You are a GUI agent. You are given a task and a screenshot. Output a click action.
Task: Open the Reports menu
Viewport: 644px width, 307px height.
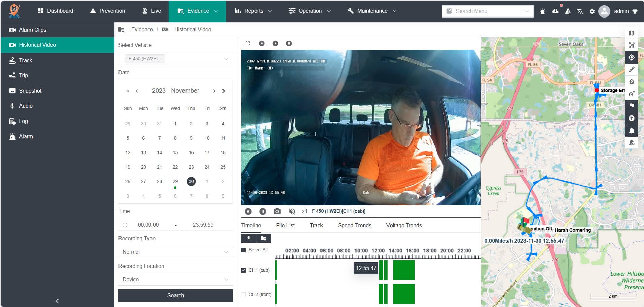[x=253, y=11]
